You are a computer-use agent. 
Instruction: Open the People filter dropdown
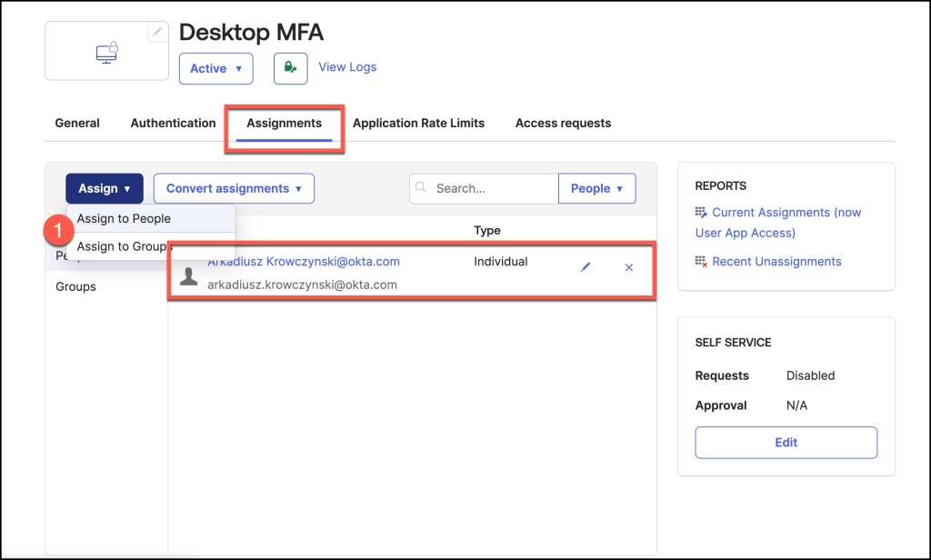[x=596, y=188]
